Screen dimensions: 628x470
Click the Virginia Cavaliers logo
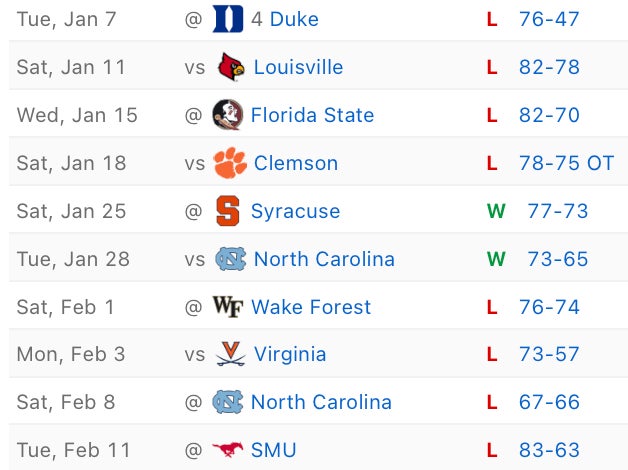click(x=231, y=354)
